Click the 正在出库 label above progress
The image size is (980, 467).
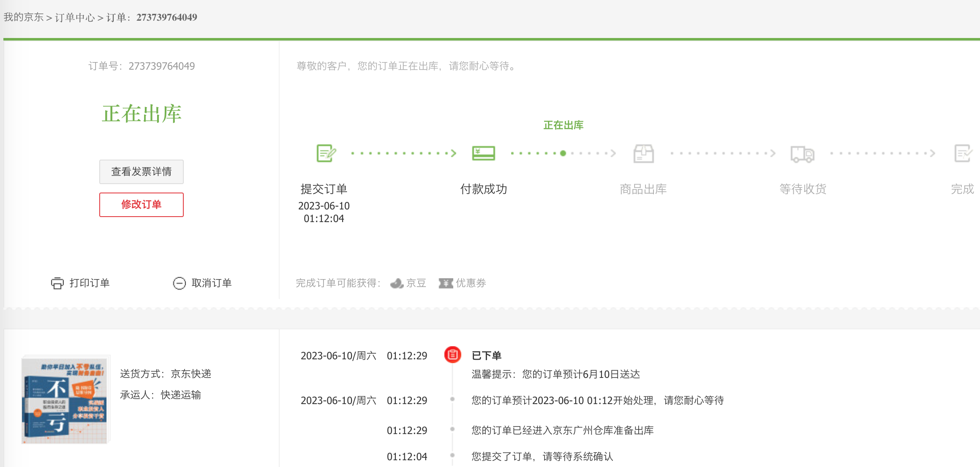click(563, 125)
